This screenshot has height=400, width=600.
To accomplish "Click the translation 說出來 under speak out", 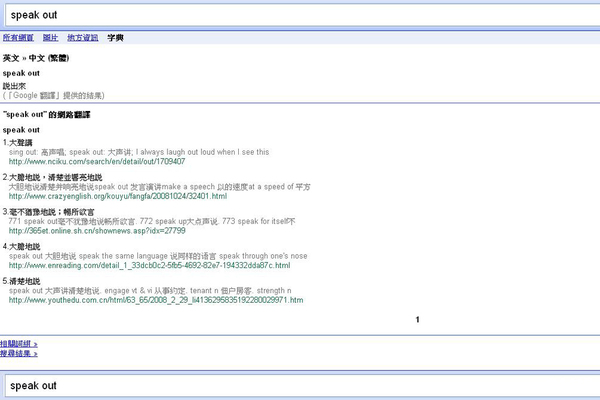I will point(14,86).
